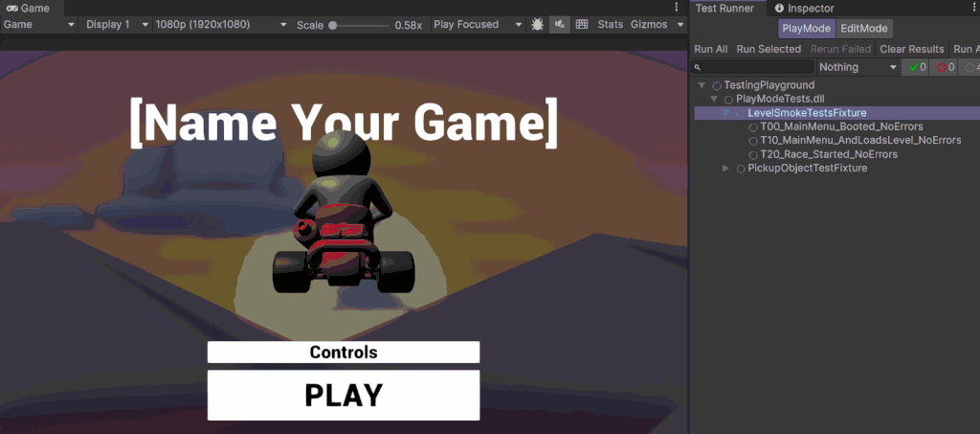Toggle the passed tests filter with green checkmark
The image size is (980, 434).
pyautogui.click(x=914, y=67)
